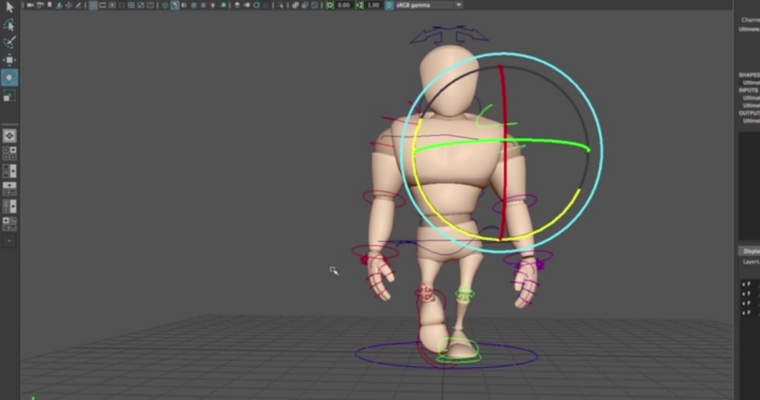
Task: Open the Channel Box tab
Action: coord(750,20)
